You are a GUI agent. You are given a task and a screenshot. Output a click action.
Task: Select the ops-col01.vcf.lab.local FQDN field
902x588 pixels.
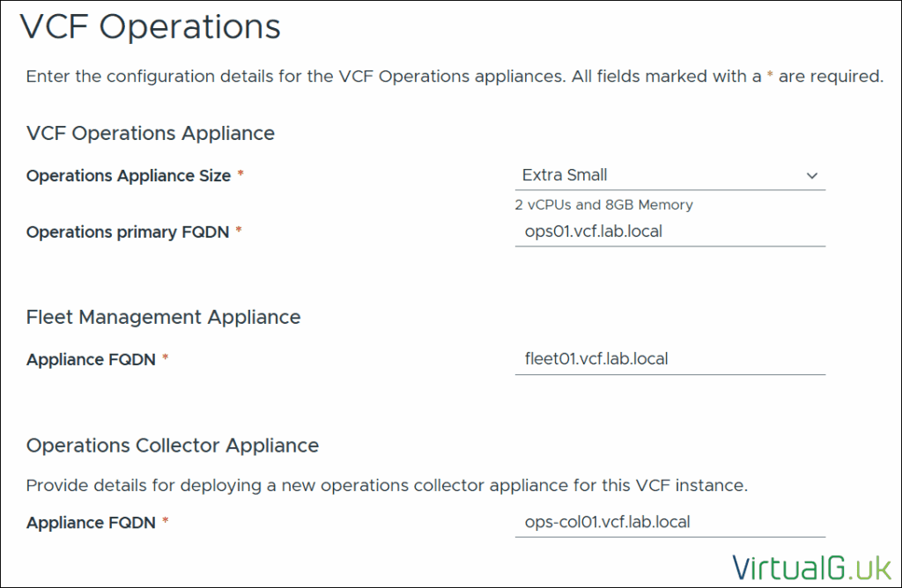coord(669,522)
